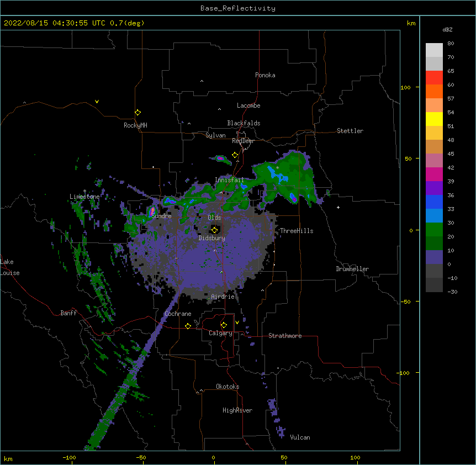Click the yellow V marker east of Calgary
476x465 pixels.
[x=237, y=323]
